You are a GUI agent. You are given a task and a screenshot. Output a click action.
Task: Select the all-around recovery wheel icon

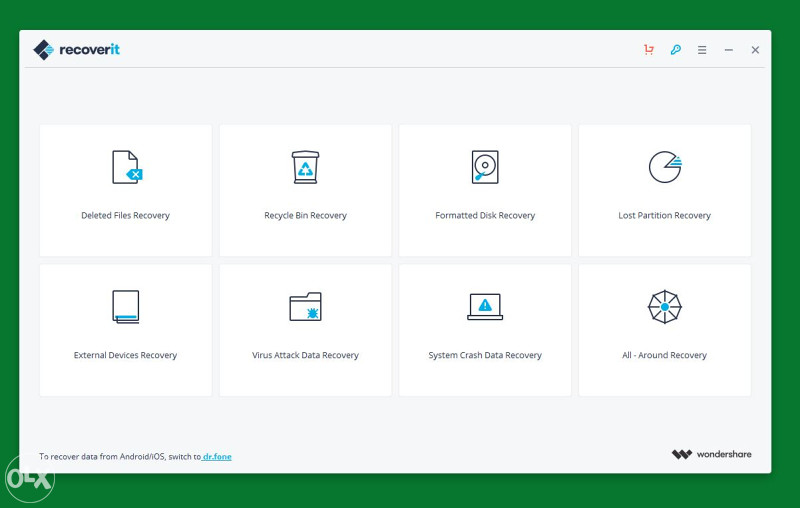coord(665,307)
